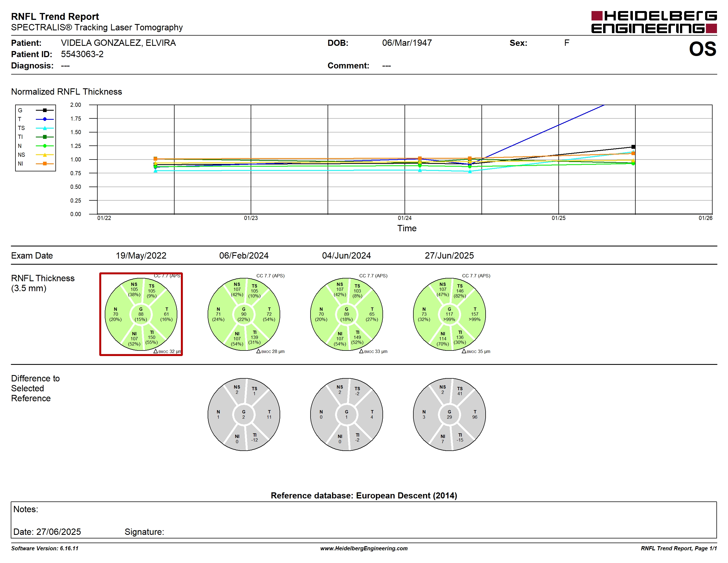Click the patient ID 5543063-2

click(x=82, y=54)
